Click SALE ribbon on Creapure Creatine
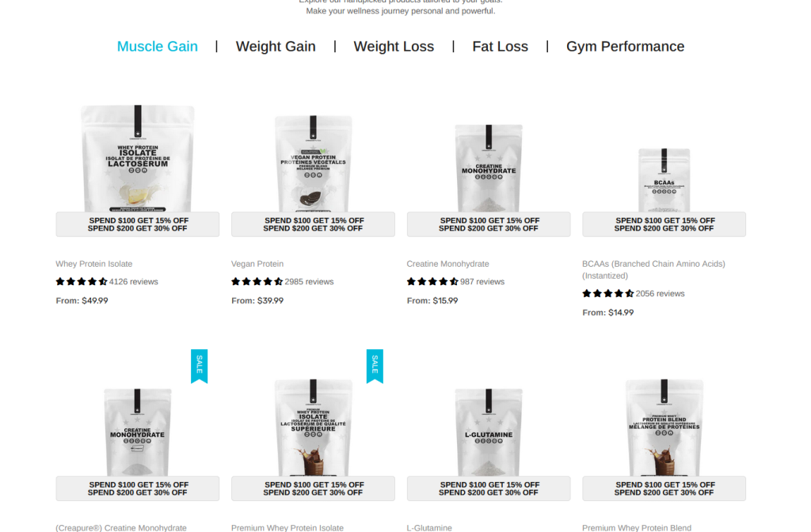 click(199, 366)
